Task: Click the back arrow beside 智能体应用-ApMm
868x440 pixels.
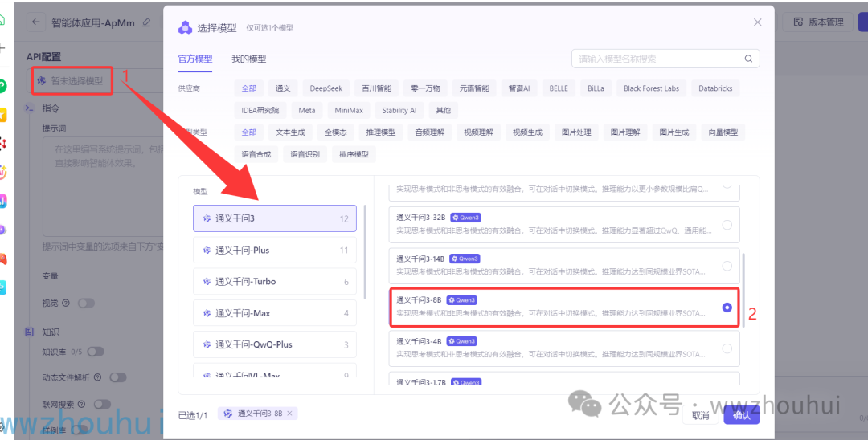Action: [x=36, y=22]
